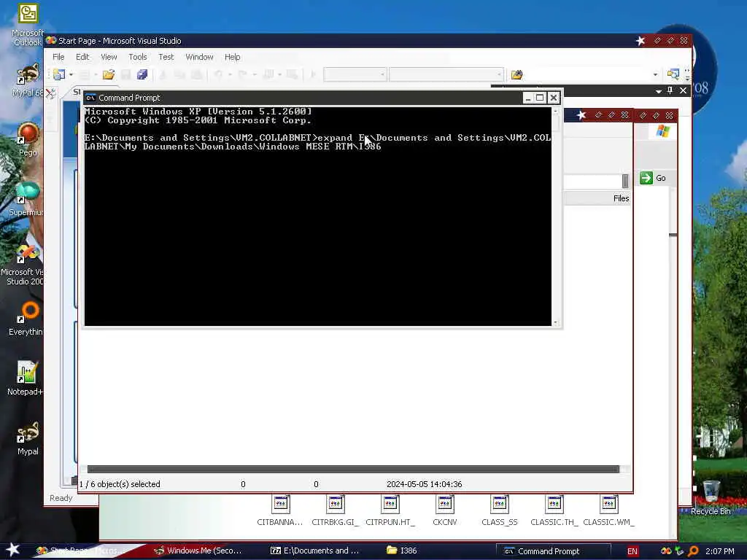This screenshot has width=747, height=560.
Task: Open the Help menu in Visual Studio
Action: pyautogui.click(x=232, y=57)
